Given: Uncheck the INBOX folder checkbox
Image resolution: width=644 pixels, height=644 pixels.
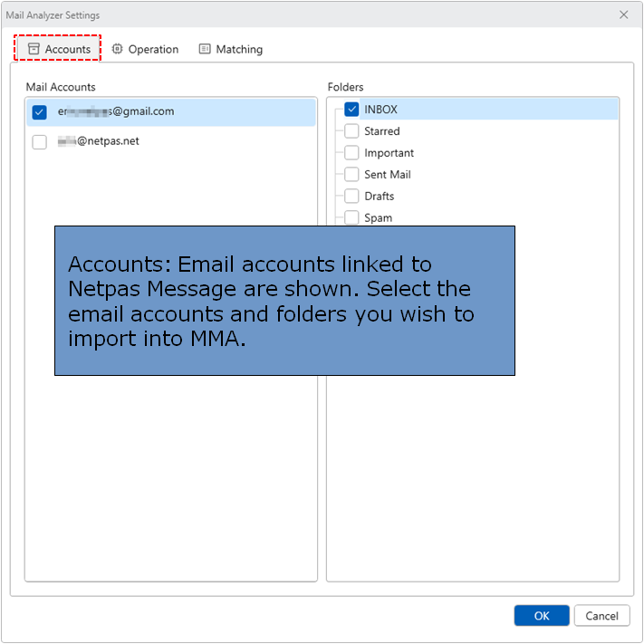Looking at the screenshot, I should (x=351, y=110).
